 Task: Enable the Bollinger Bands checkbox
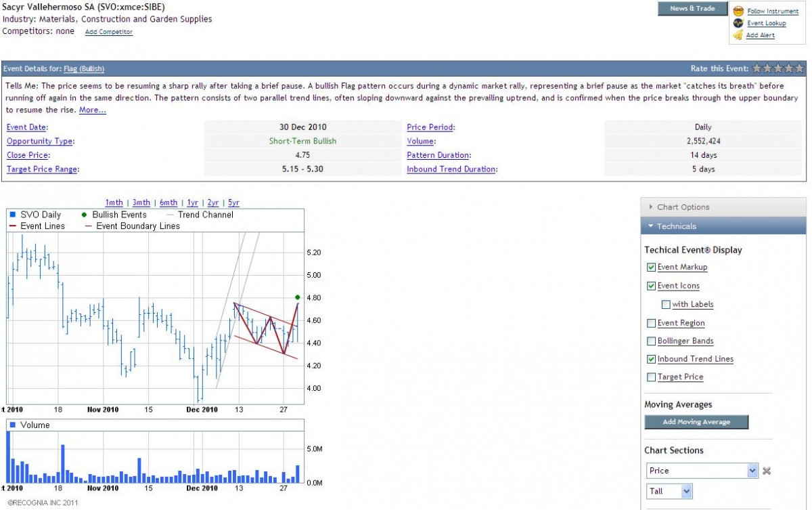(x=651, y=341)
